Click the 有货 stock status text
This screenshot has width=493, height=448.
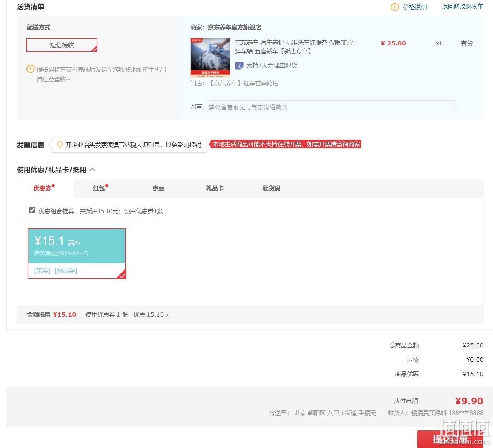(467, 43)
